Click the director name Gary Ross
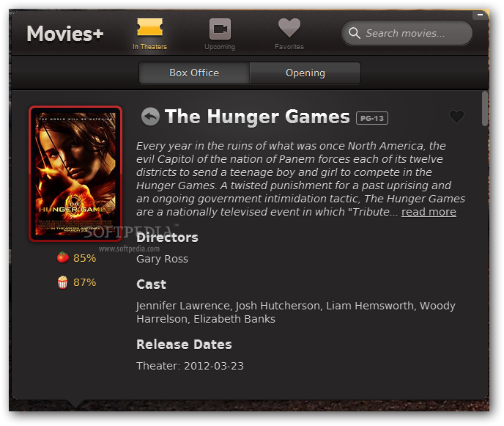The height and width of the screenshot is (426, 504). click(163, 259)
